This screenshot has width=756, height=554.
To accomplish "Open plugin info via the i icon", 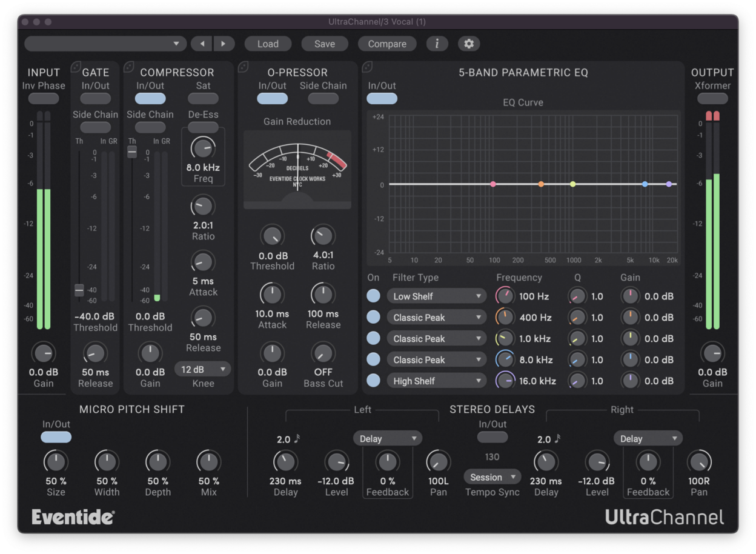I will coord(437,44).
